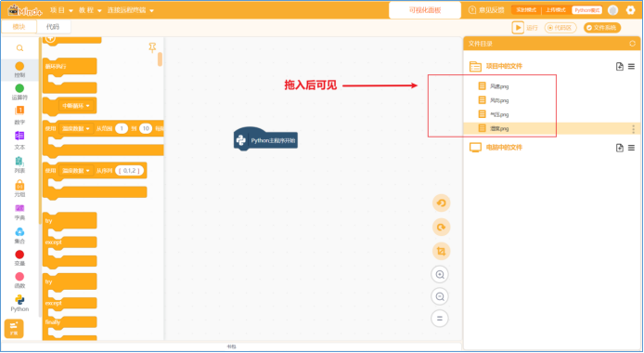Click the block palette vertical scrollbar thumb
The image size is (644, 353).
point(160,59)
